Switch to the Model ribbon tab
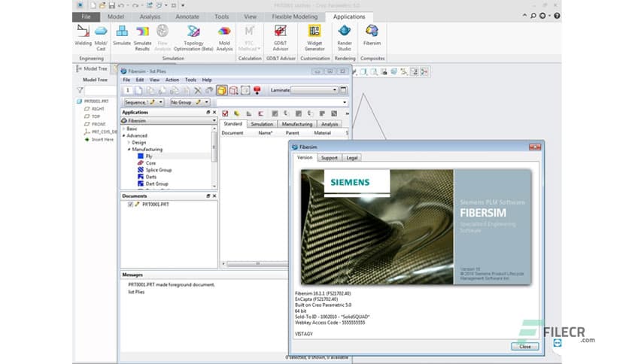 click(x=116, y=17)
